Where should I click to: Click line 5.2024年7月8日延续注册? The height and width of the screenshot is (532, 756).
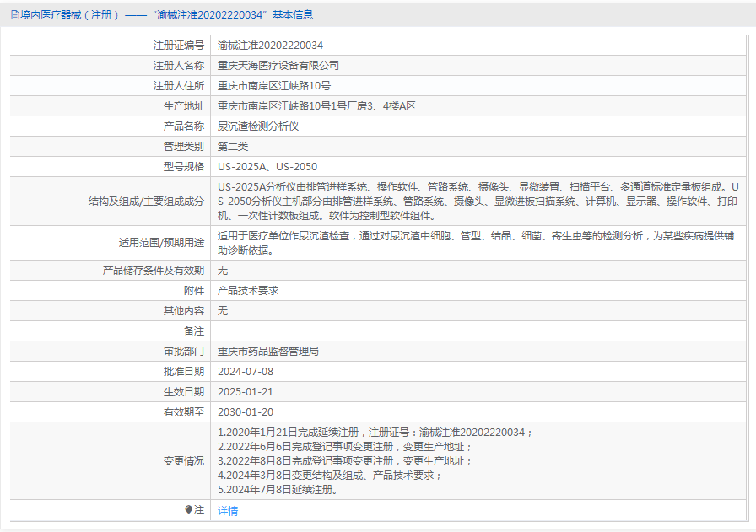pyautogui.click(x=278, y=490)
